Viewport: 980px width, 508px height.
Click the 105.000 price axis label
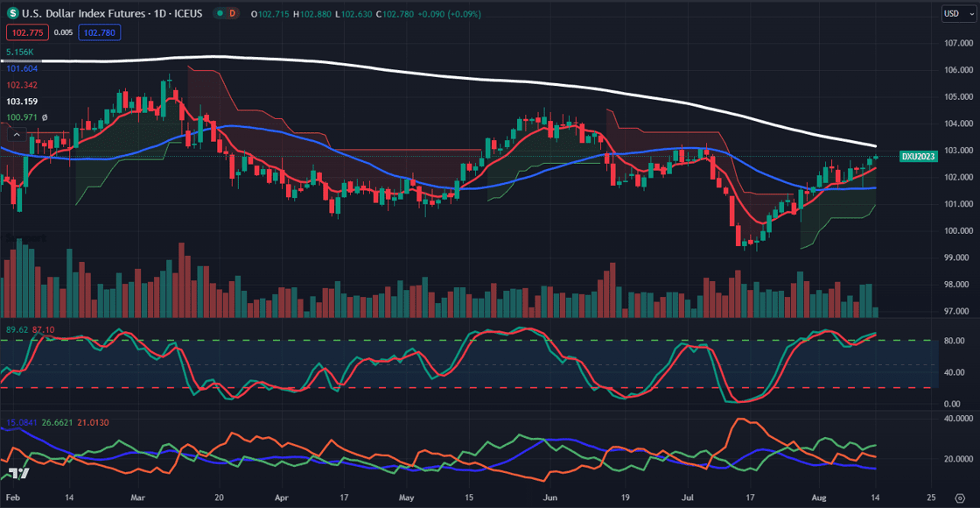(959, 97)
